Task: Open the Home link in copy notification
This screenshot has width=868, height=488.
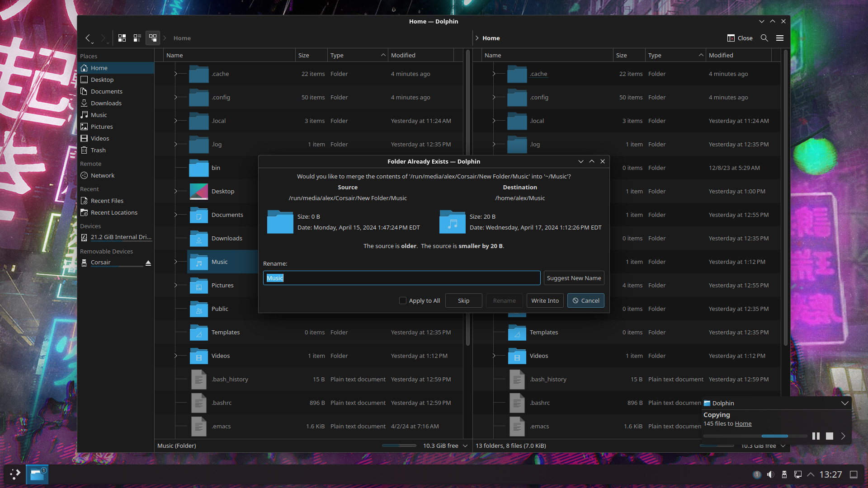Action: coord(743,424)
